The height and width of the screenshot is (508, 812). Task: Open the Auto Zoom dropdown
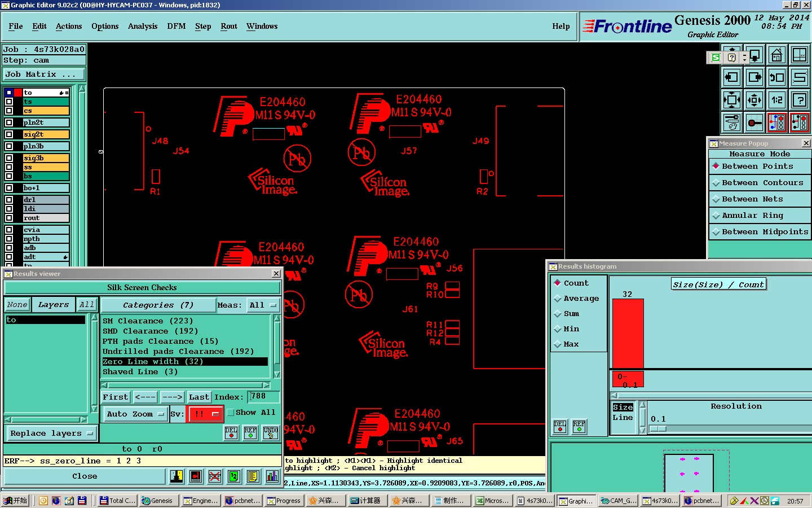[x=135, y=414]
